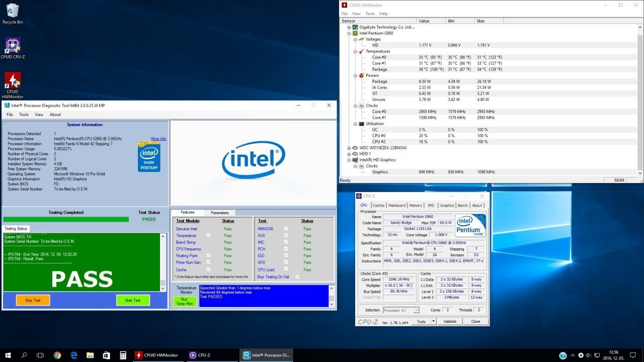
Task: Click the Powers flame icon in HWMonitor
Action: point(361,75)
